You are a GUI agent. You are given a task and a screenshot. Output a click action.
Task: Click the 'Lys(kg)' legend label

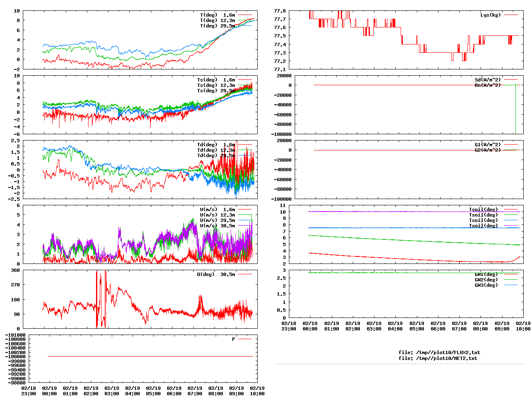491,15
